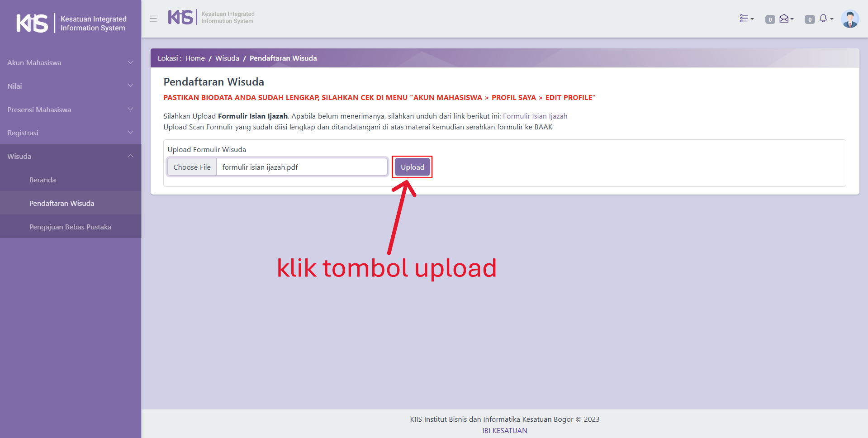
Task: Click the Upload button
Action: [412, 167]
